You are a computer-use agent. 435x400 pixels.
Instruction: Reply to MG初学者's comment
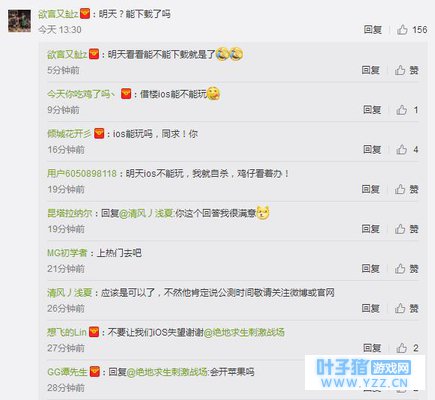click(371, 268)
